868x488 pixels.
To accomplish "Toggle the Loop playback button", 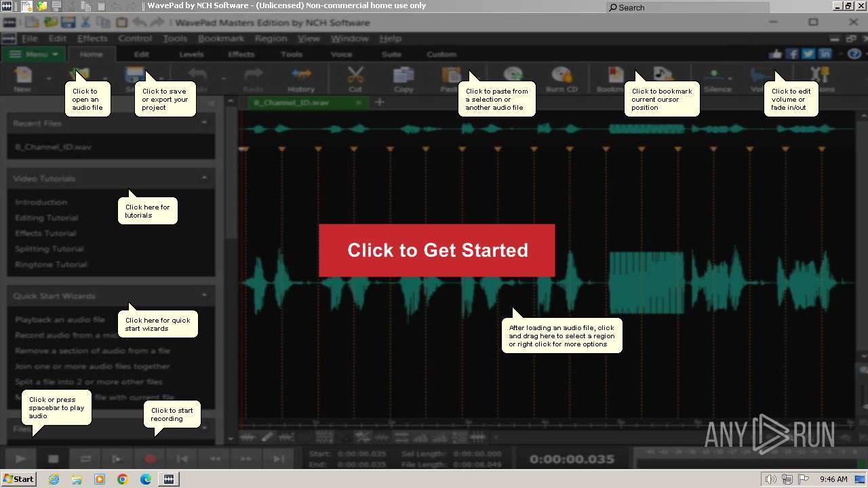I will tap(85, 459).
